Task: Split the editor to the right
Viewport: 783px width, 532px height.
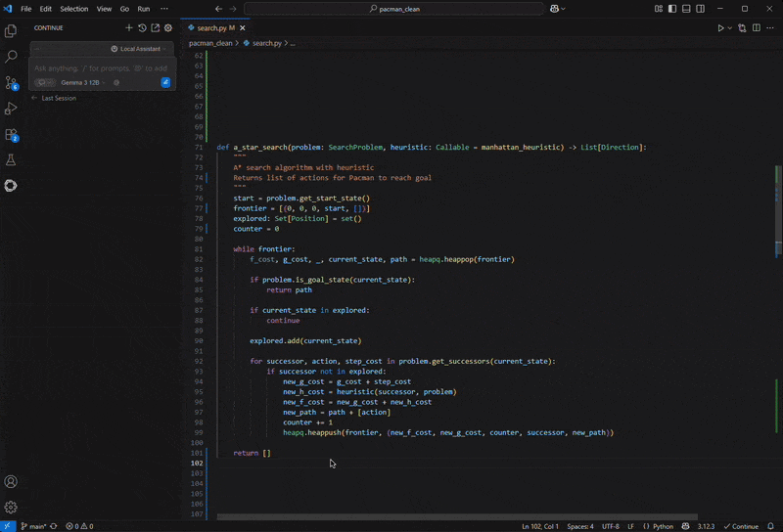Action: (x=757, y=28)
